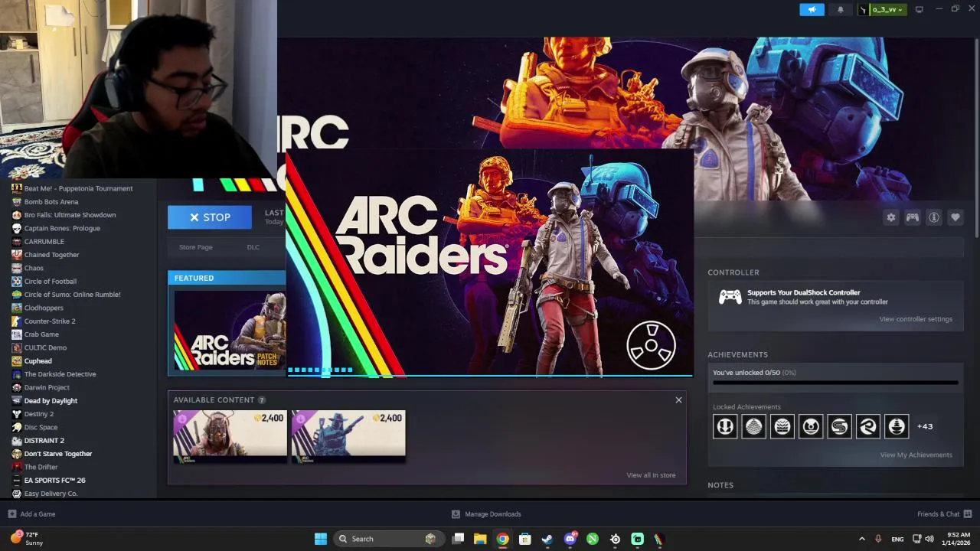Show hidden system tray icons chevron

(861, 539)
